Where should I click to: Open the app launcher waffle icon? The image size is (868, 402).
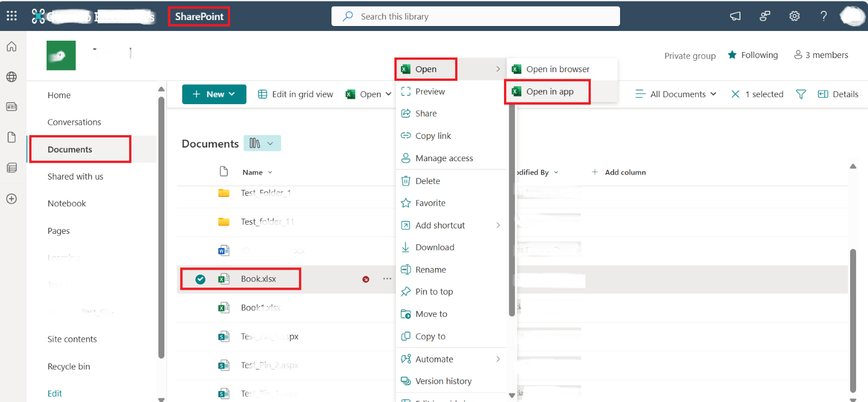(11, 16)
